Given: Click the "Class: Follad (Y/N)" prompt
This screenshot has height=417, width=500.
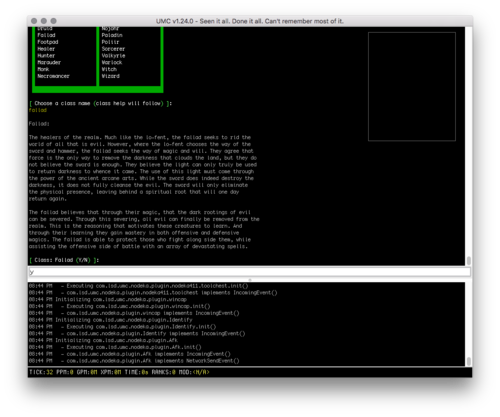Looking at the screenshot, I should 64,260.
